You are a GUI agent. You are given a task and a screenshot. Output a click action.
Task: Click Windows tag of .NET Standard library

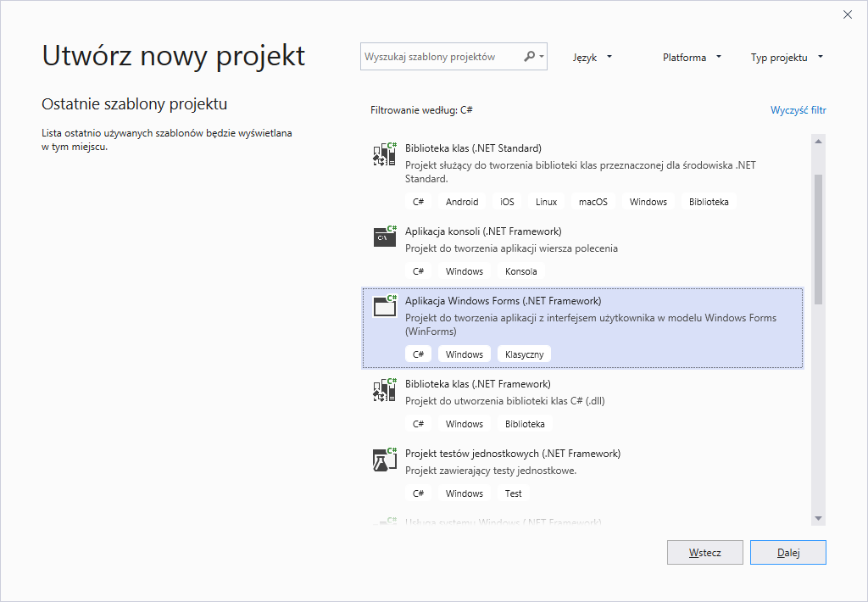(648, 202)
